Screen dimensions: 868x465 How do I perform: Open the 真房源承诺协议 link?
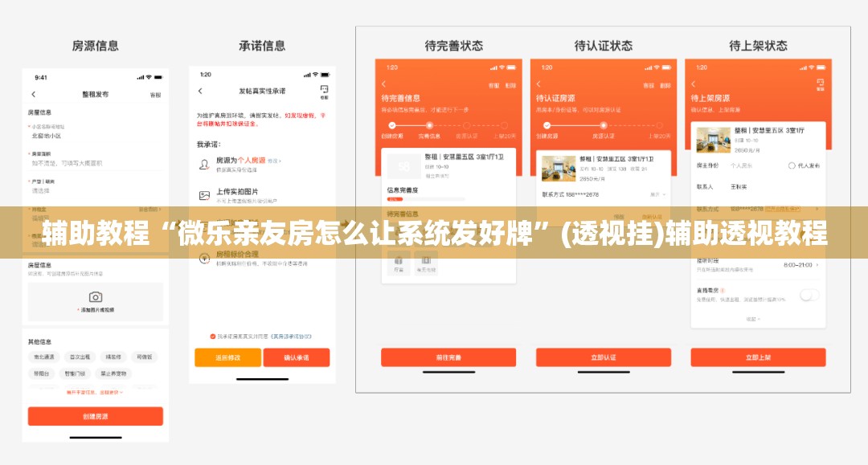292,337
